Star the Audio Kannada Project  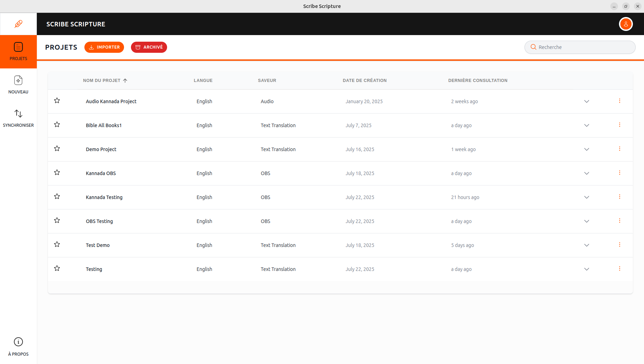point(57,100)
